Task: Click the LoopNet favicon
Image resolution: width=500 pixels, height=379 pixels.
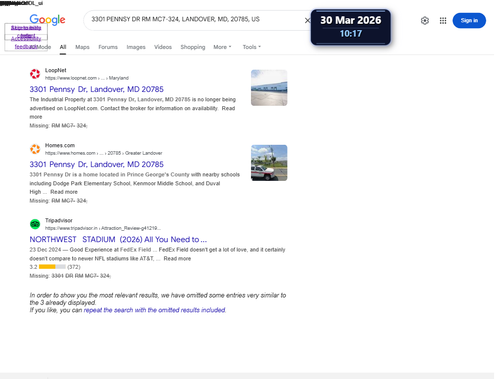Action: [x=35, y=74]
